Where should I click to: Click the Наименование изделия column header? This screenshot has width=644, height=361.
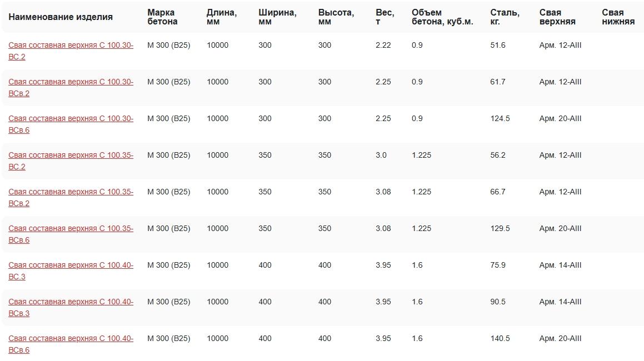tap(61, 17)
